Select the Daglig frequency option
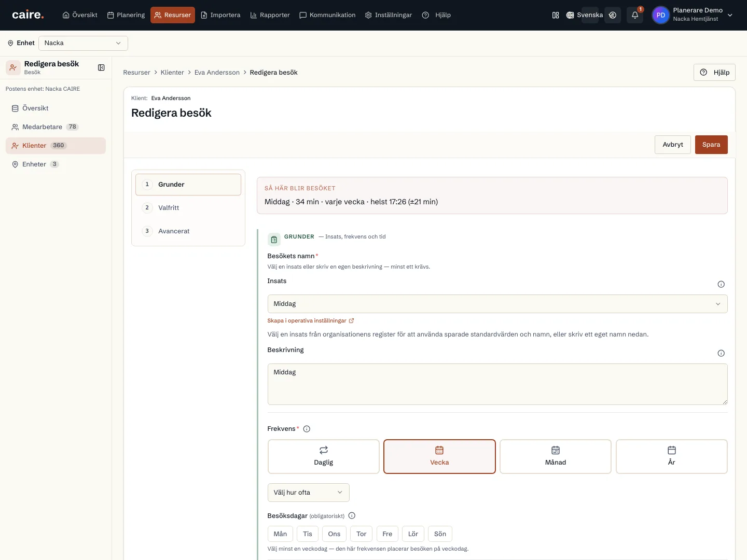747x560 pixels. click(x=324, y=456)
